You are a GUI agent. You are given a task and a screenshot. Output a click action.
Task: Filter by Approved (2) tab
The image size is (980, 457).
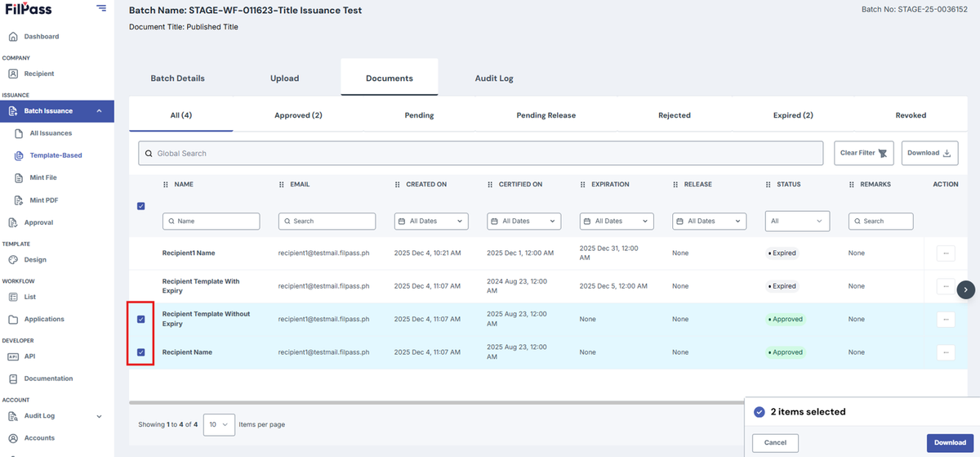tap(298, 115)
